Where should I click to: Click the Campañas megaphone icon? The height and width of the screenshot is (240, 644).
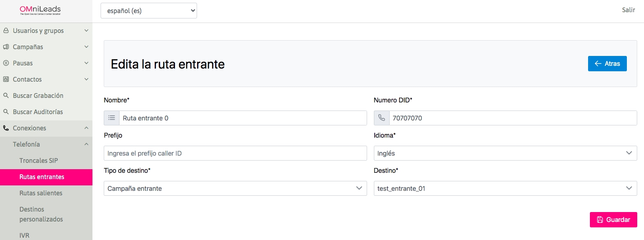[x=6, y=47]
